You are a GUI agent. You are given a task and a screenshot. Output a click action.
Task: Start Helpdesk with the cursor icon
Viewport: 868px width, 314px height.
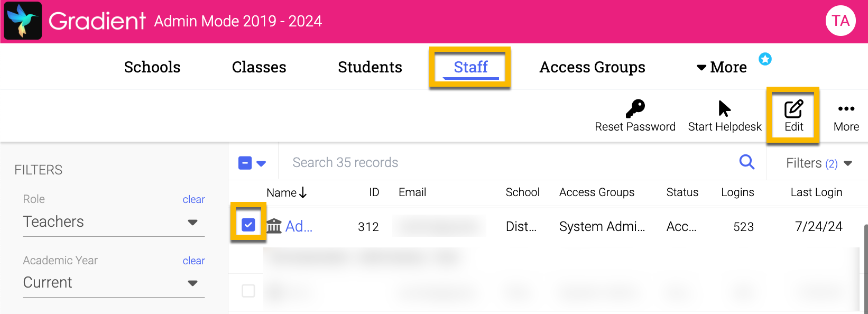click(724, 109)
